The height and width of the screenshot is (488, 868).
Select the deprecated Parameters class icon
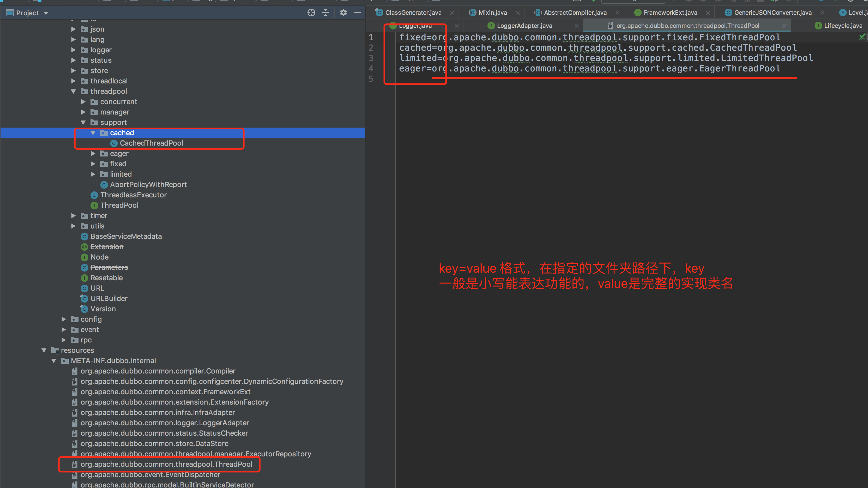click(x=85, y=268)
